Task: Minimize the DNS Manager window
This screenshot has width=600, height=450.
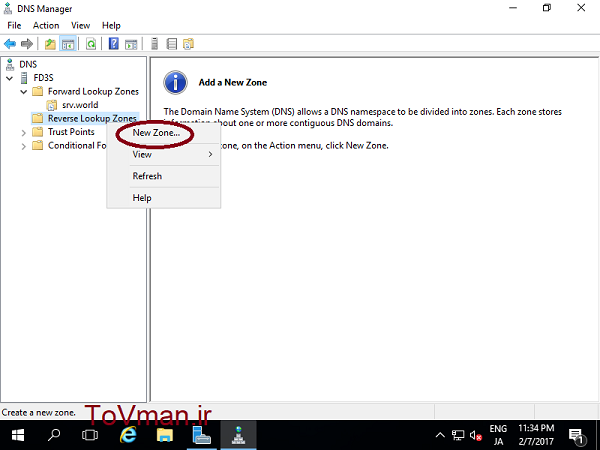Action: (x=513, y=8)
